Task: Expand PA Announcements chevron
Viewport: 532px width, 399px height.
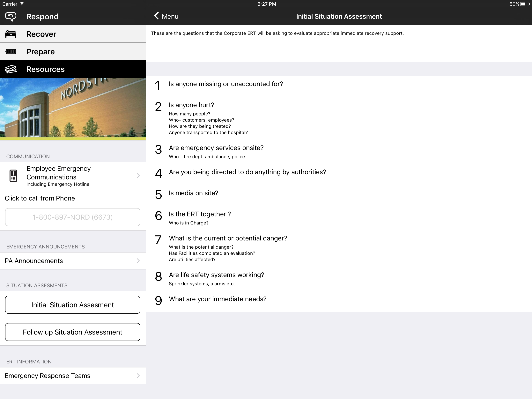Action: tap(138, 261)
